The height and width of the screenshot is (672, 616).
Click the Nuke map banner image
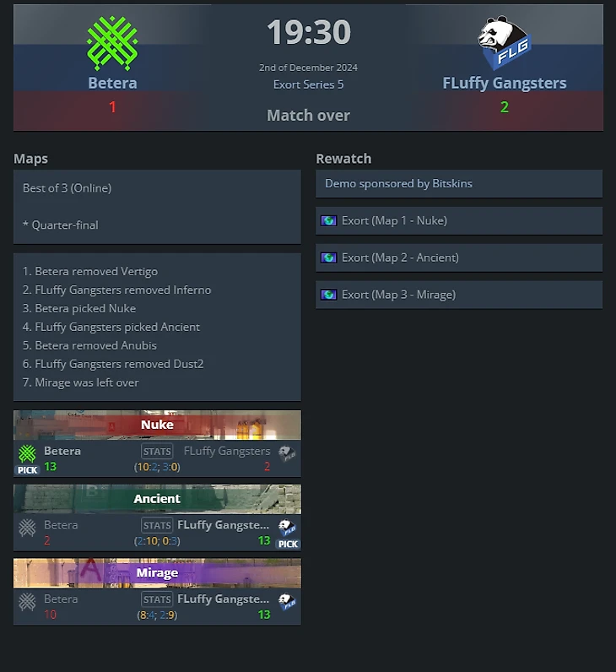157,425
